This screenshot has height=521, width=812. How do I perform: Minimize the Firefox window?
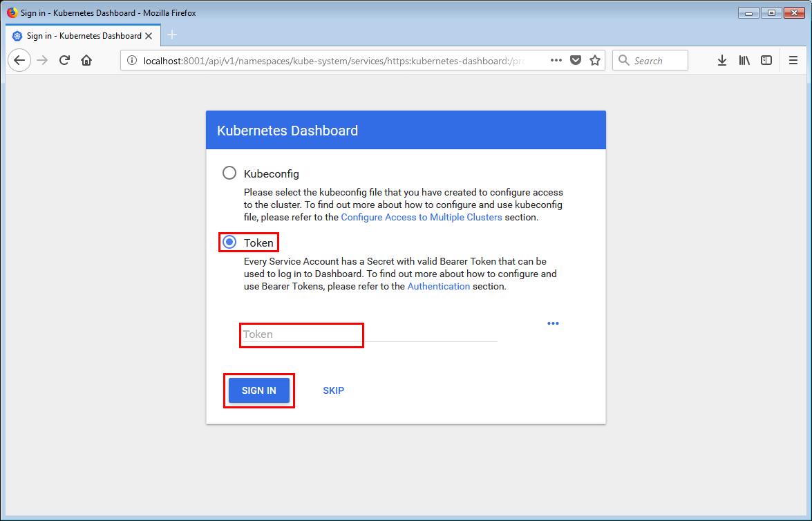pos(749,12)
